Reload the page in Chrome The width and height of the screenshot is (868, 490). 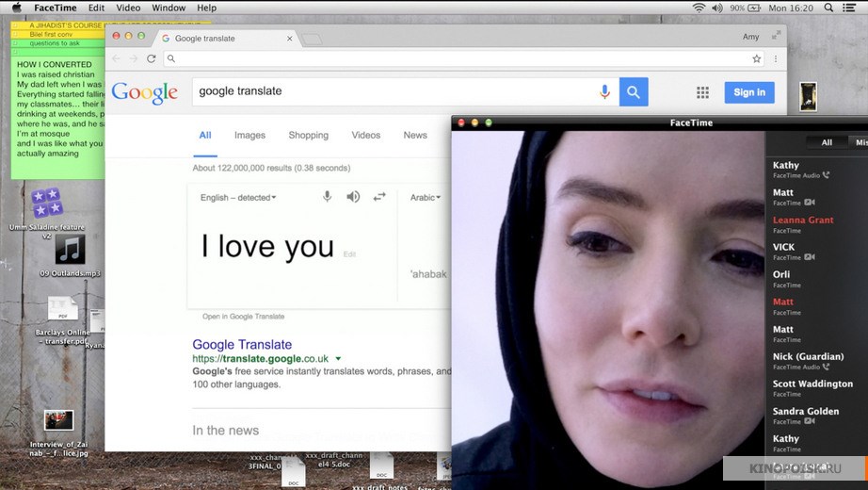(x=151, y=58)
